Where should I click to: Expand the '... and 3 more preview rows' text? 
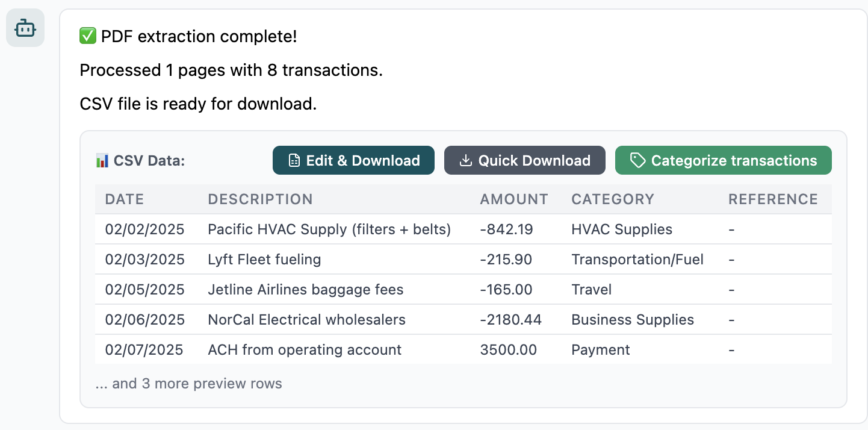[x=188, y=384]
